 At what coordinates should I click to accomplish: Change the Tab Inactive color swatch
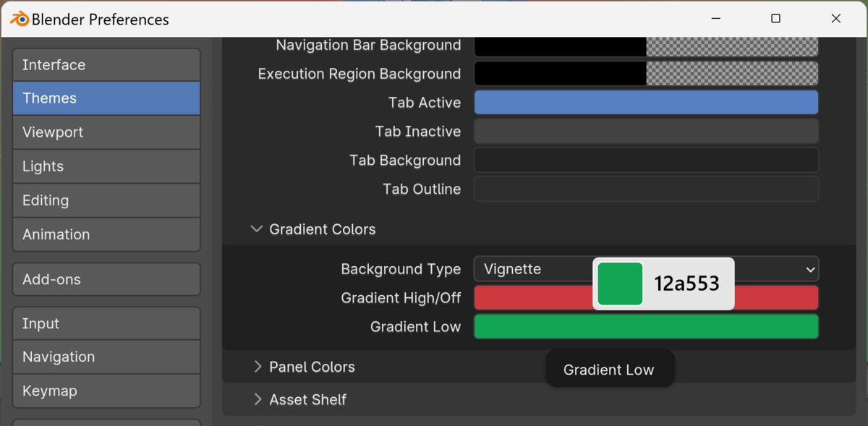click(x=646, y=132)
